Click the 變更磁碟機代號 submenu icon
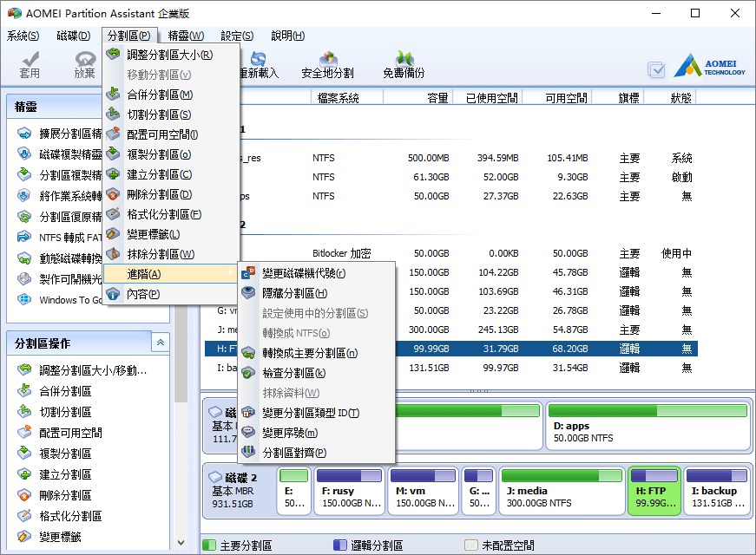Image resolution: width=756 pixels, height=555 pixels. coord(248,273)
